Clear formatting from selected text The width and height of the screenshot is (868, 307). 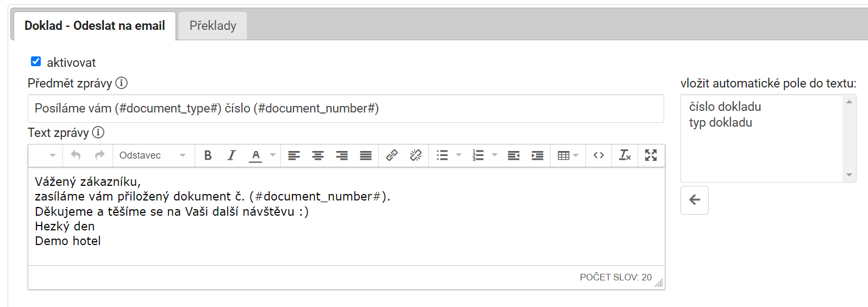[625, 155]
